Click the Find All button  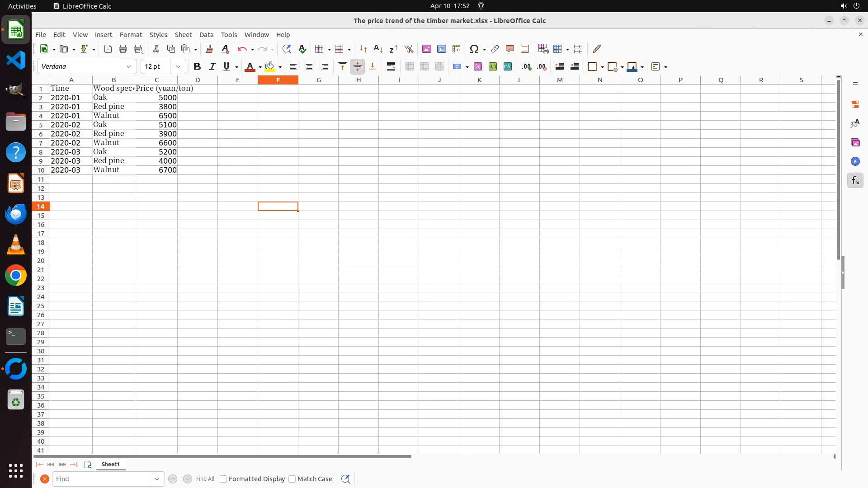coord(205,479)
